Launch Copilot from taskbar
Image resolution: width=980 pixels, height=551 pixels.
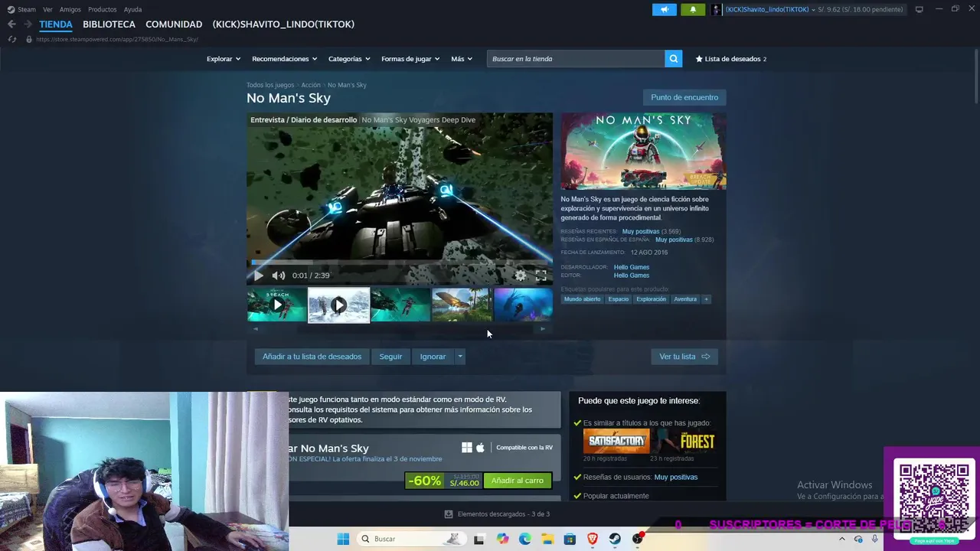click(502, 539)
